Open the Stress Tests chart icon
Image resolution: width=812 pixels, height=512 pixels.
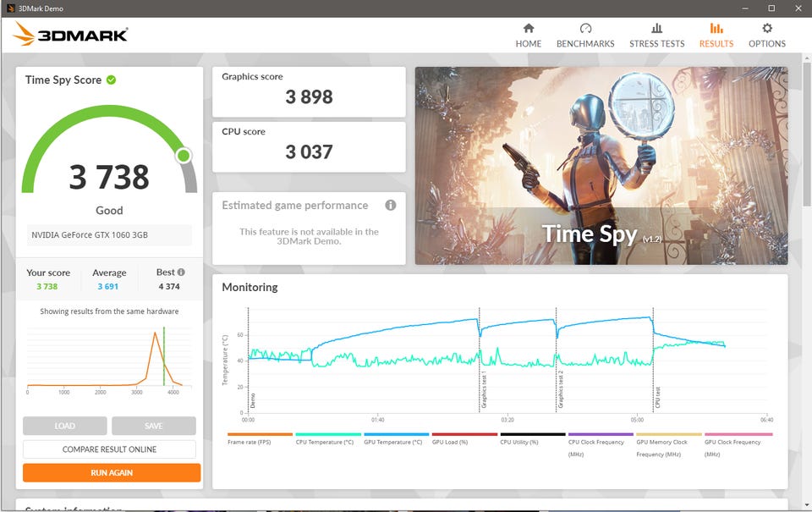click(656, 28)
